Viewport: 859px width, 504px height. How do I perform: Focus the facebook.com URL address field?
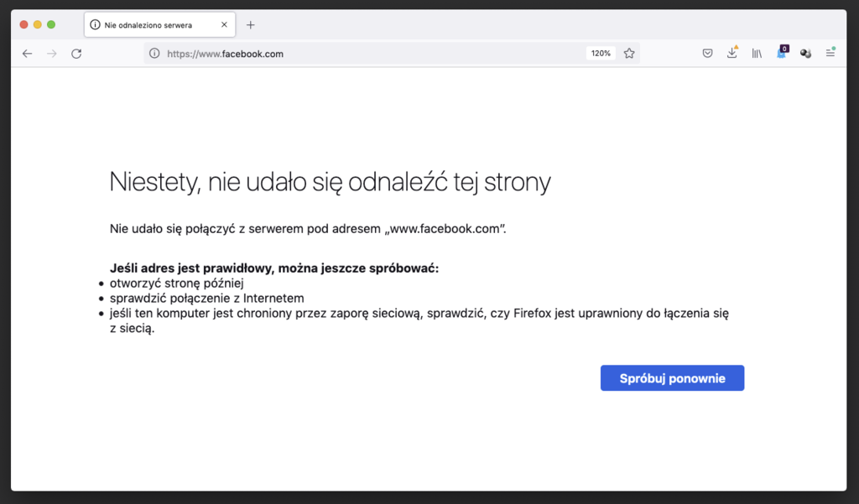click(369, 54)
